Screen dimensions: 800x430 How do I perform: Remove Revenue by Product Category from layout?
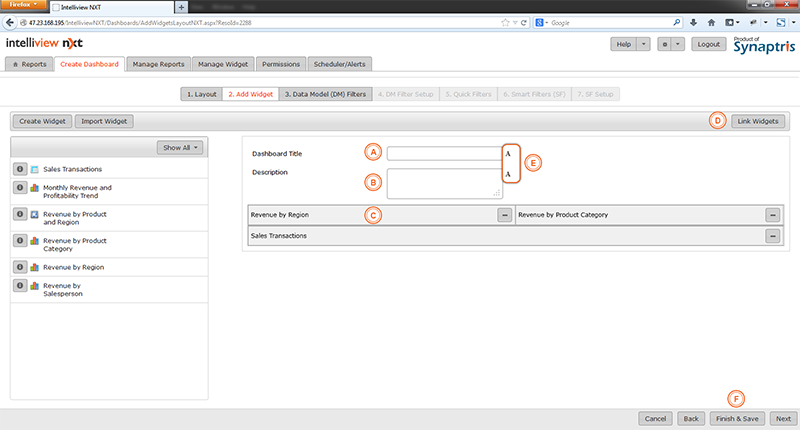click(772, 215)
